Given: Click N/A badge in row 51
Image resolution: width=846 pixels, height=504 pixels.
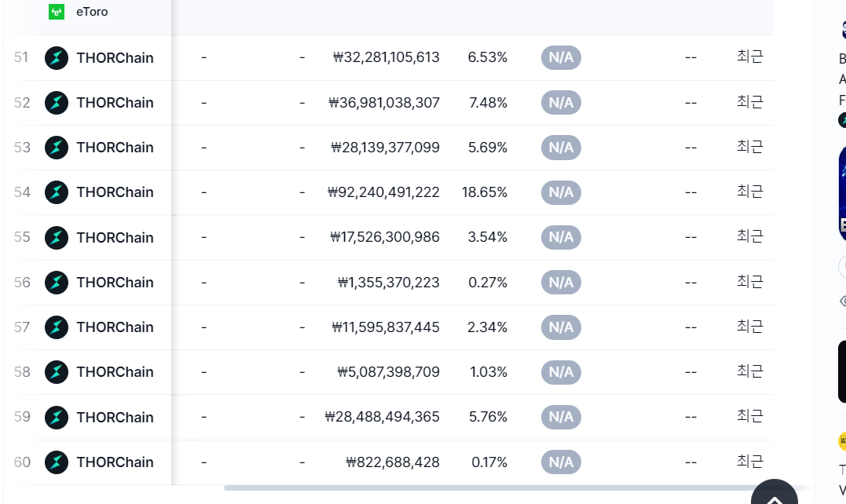Looking at the screenshot, I should pyautogui.click(x=561, y=57).
